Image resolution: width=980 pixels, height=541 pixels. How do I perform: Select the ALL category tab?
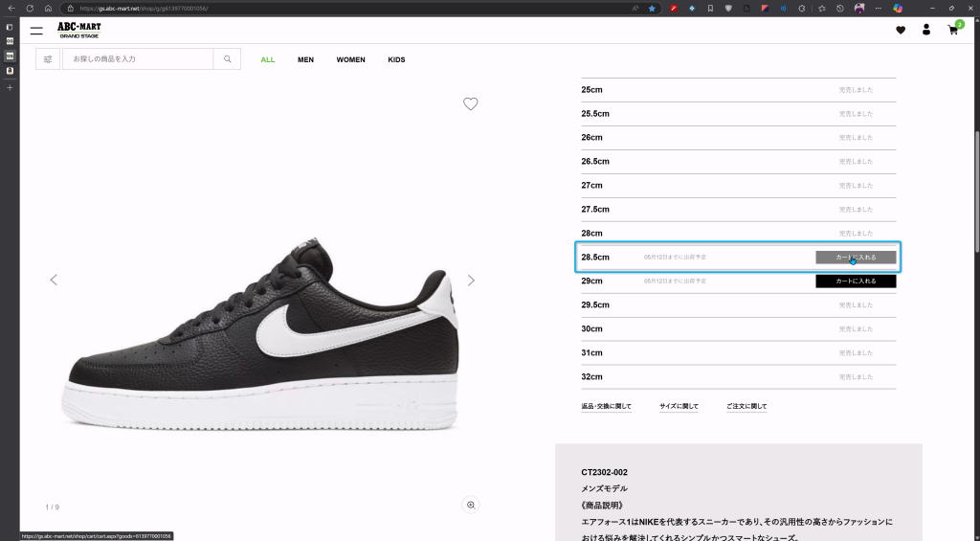click(268, 60)
